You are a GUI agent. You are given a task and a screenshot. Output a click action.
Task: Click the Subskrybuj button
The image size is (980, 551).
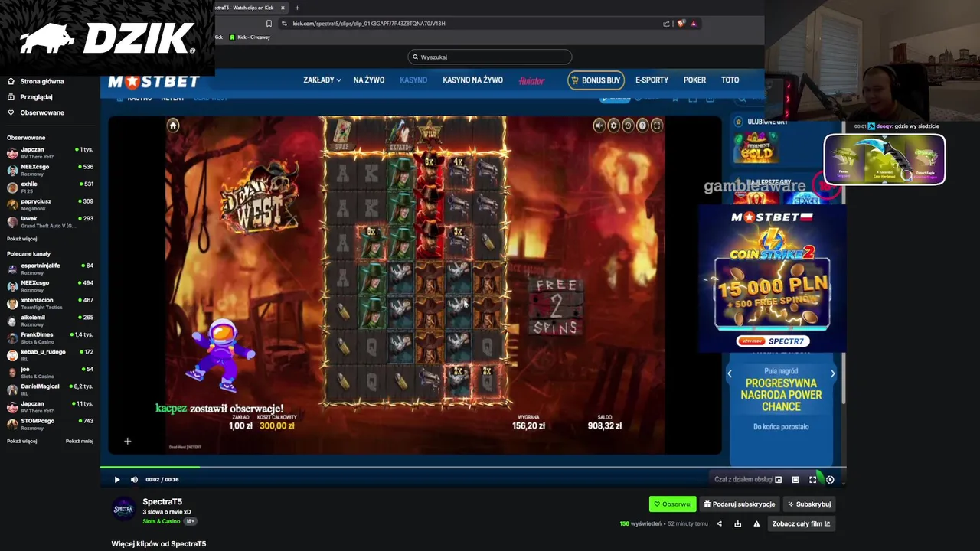point(808,504)
